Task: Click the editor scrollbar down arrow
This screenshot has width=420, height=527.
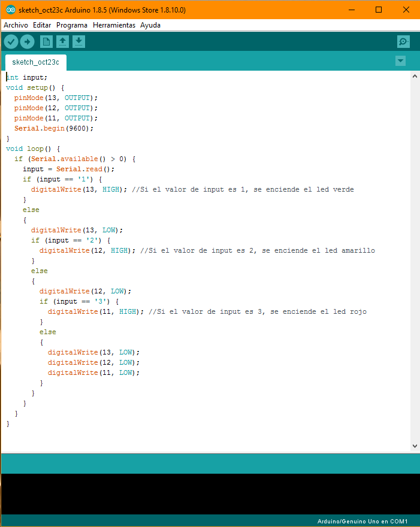Action: tap(415, 446)
